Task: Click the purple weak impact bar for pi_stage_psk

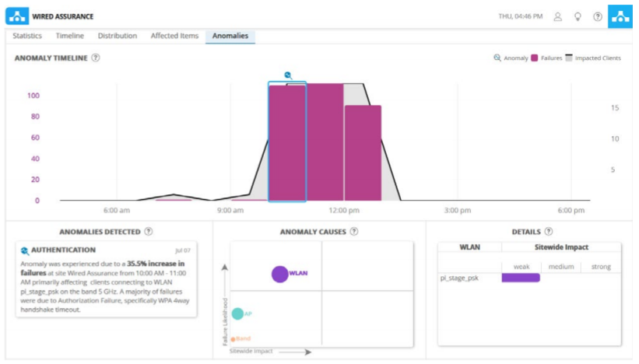Action: pos(521,278)
